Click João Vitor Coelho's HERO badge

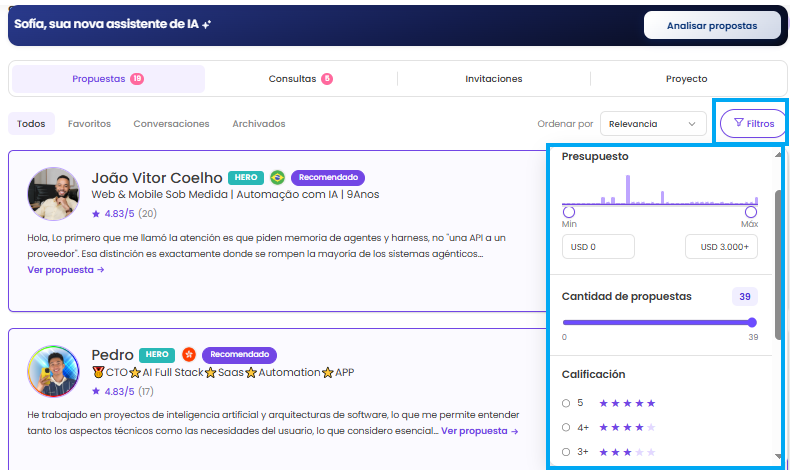[x=246, y=177]
